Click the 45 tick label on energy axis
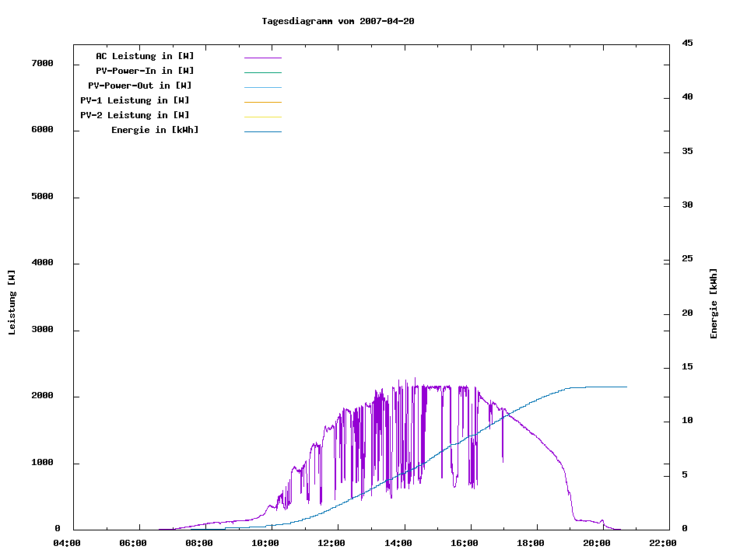This screenshot has width=747, height=560. [x=687, y=43]
